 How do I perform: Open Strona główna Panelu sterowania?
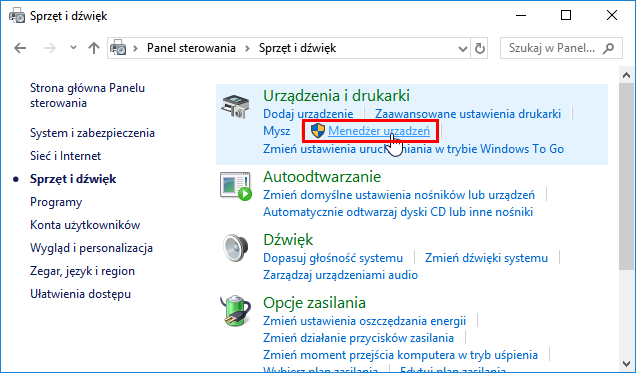click(87, 95)
